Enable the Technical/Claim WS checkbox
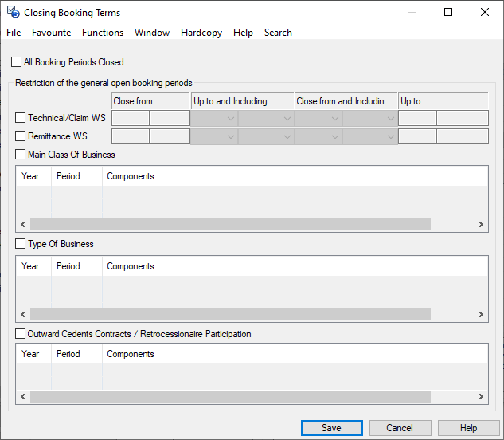 pyautogui.click(x=21, y=118)
